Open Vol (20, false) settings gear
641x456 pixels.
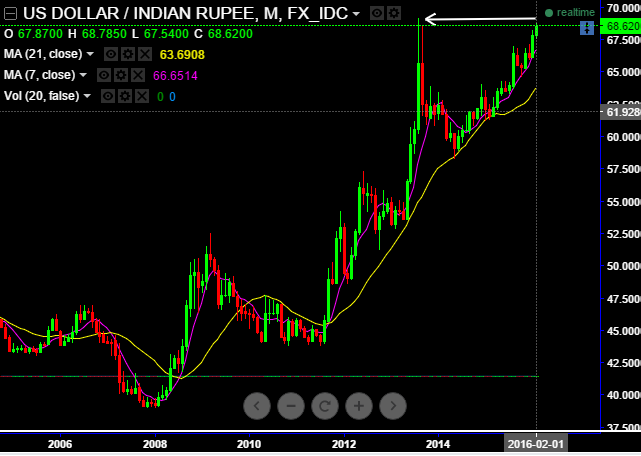125,96
